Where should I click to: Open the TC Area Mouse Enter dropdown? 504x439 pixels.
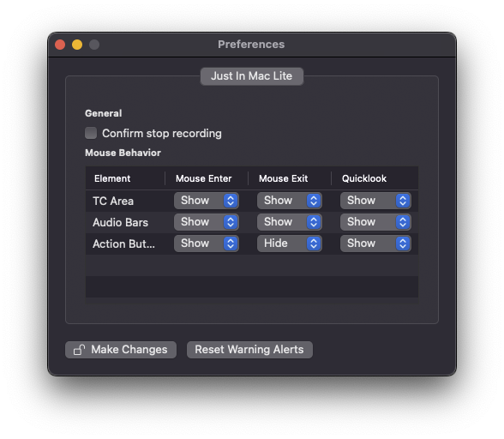tap(207, 201)
